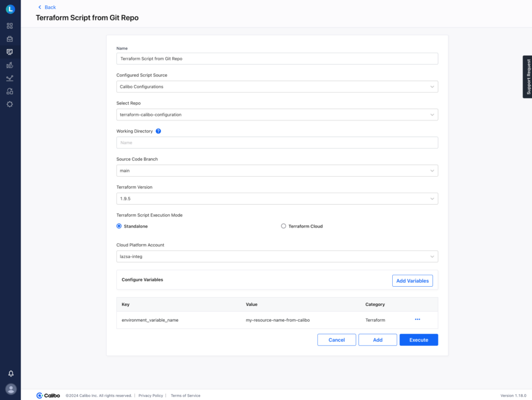532x400 pixels.
Task: Open the Terraform Version dropdown
Action: pyautogui.click(x=277, y=198)
